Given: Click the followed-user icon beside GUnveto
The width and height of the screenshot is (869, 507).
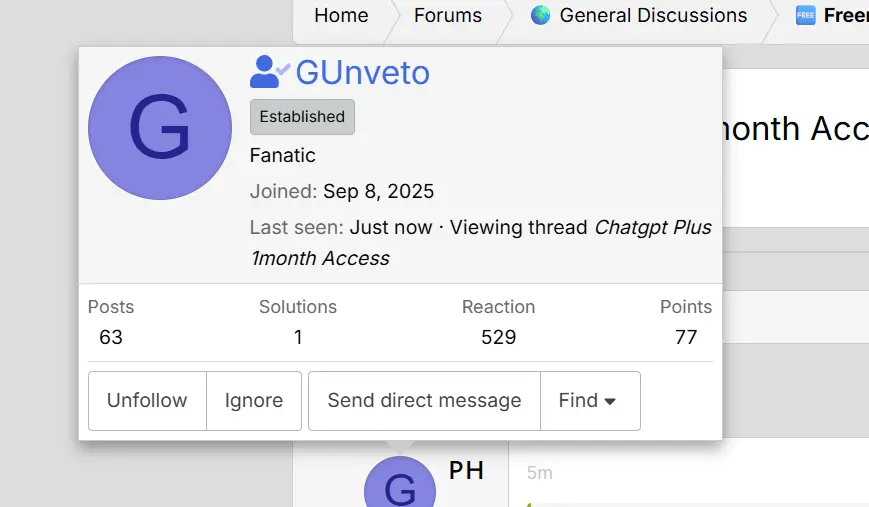Looking at the screenshot, I should tap(269, 72).
